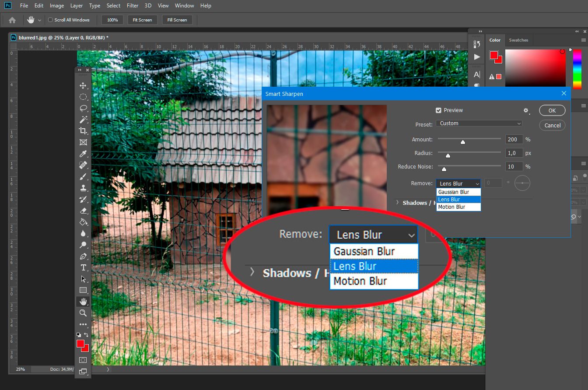This screenshot has width=588, height=390.
Task: Click the Fill Screen button
Action: pyautogui.click(x=177, y=20)
